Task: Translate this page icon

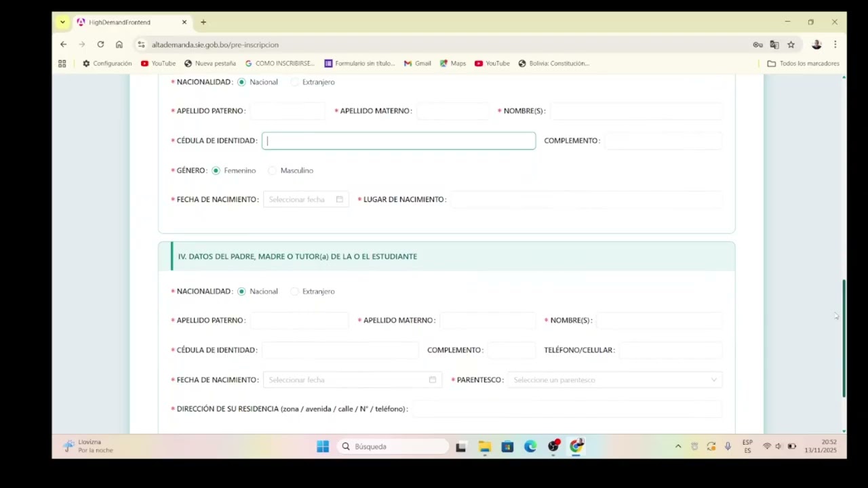Action: click(x=774, y=45)
